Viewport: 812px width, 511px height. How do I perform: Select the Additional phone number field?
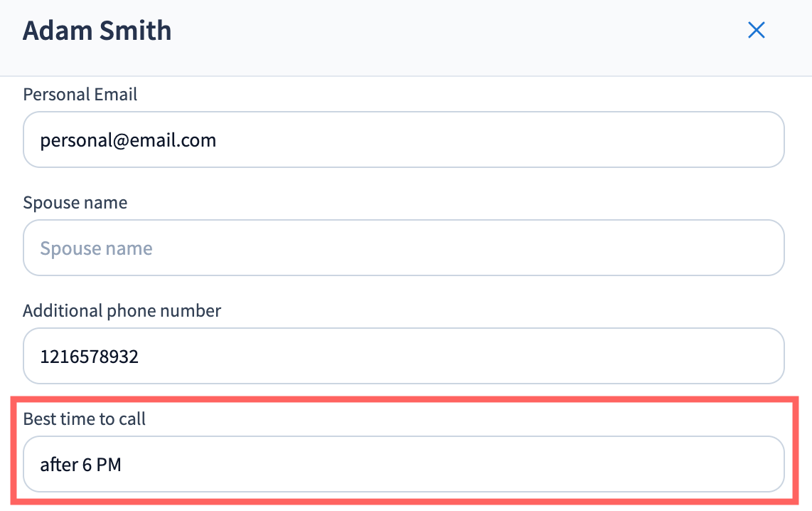pos(403,356)
